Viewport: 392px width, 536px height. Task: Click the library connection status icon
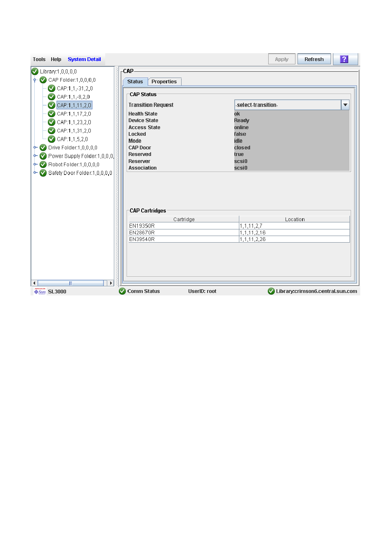coord(272,291)
